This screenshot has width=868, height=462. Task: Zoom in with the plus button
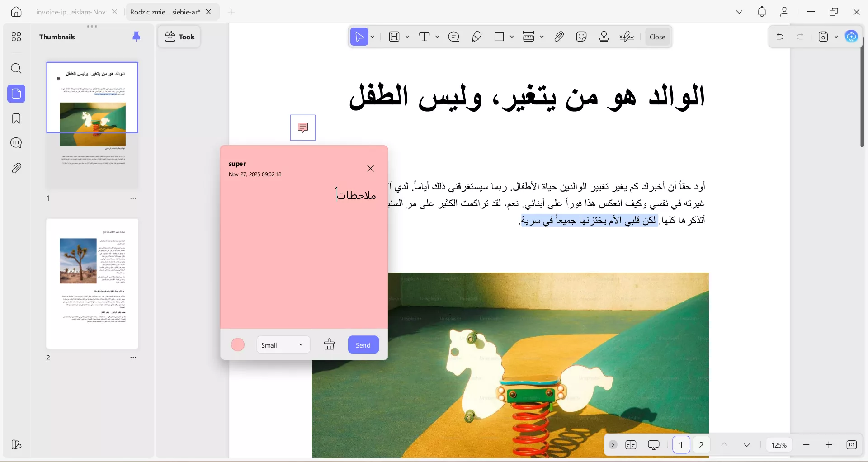(x=829, y=445)
